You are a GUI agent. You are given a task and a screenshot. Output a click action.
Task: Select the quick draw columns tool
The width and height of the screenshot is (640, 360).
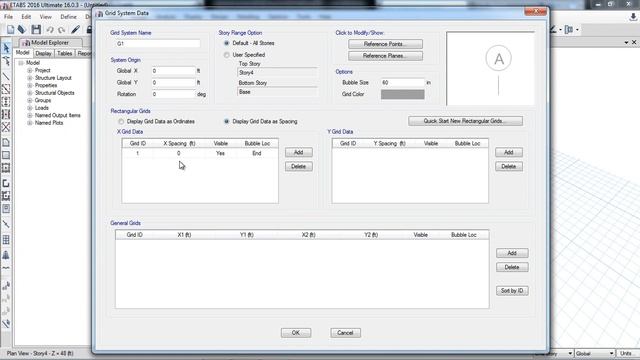point(6,102)
